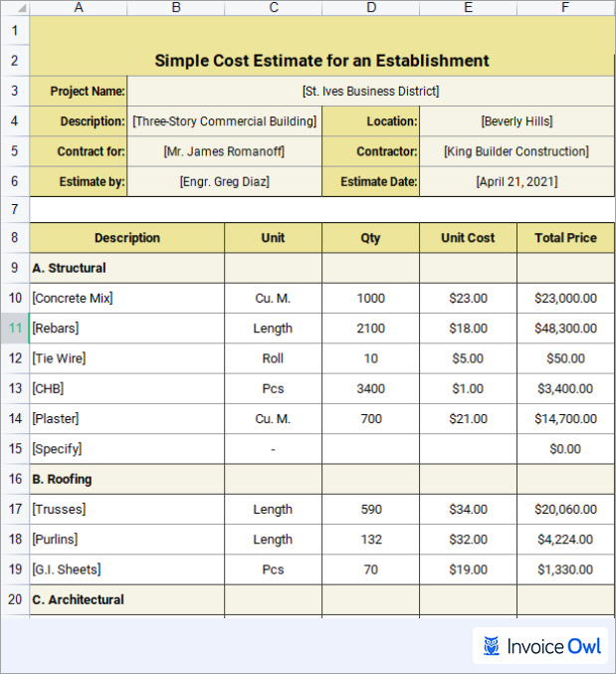Select column F header
This screenshot has height=674, width=616.
click(565, 7)
